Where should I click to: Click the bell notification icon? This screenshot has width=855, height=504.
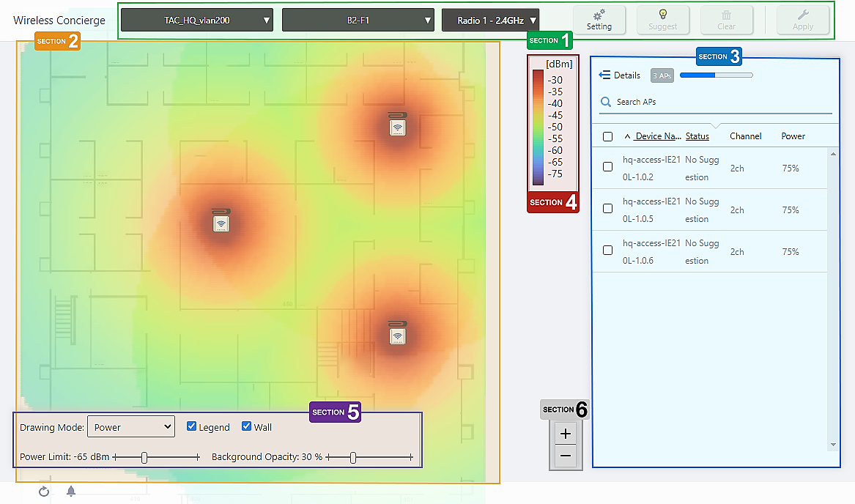pyautogui.click(x=71, y=492)
